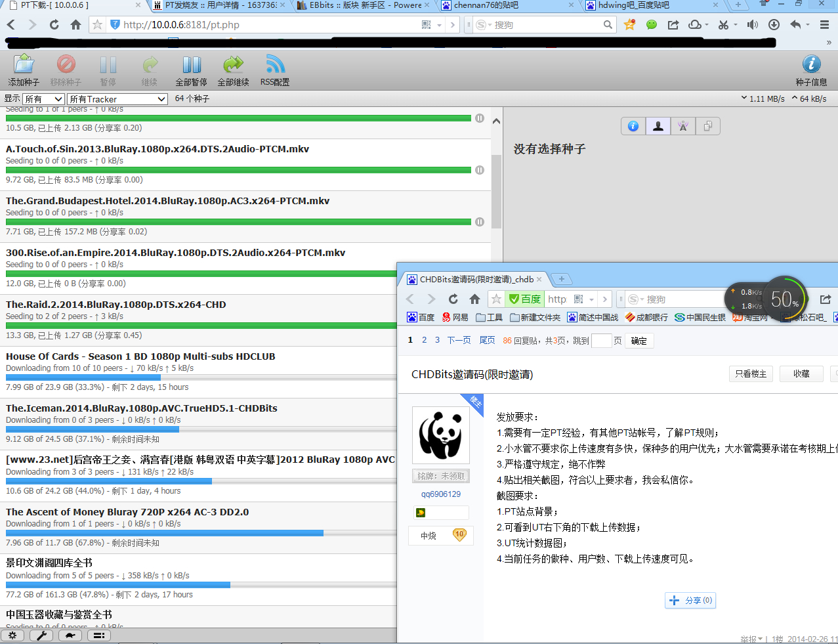Reload the PT download page
This screenshot has width=838, height=644.
point(54,25)
